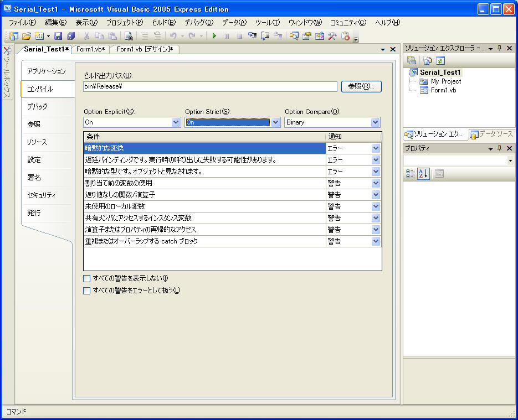Open notification dropdown for catch ブロック row
This screenshot has width=518, height=420.
376,241
